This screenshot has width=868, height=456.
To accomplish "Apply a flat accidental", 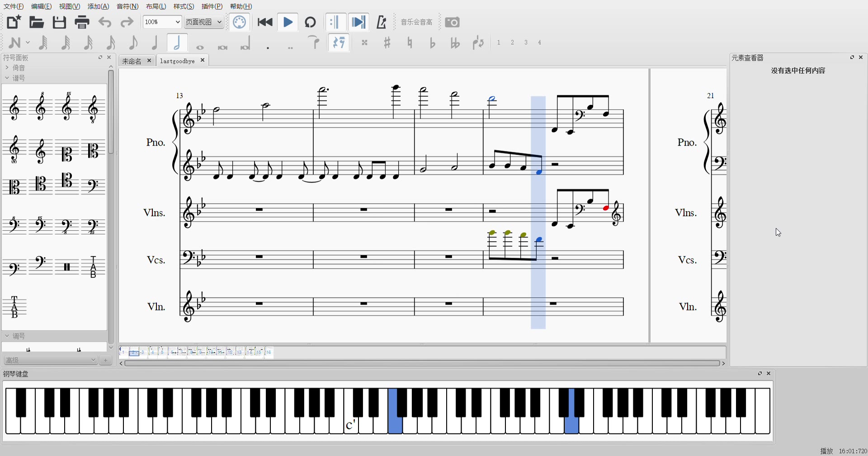I will [432, 43].
